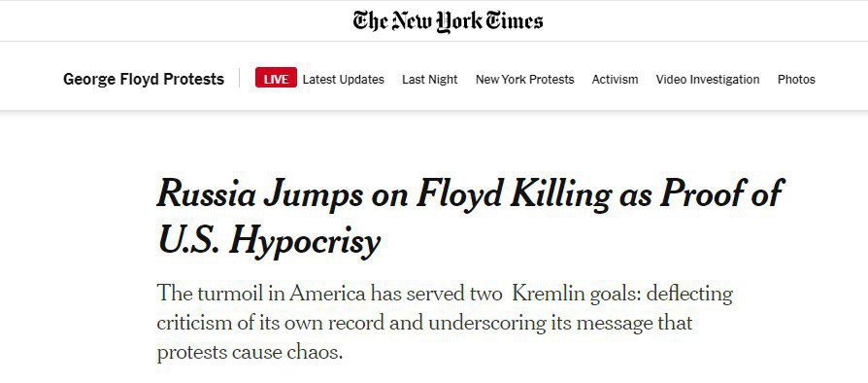View the Photos section
The width and height of the screenshot is (868, 383).
(796, 80)
